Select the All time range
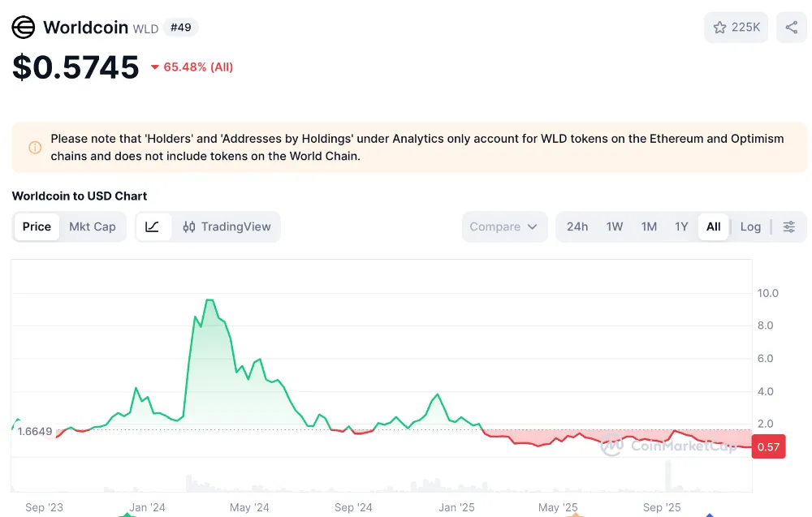The height and width of the screenshot is (517, 812). pos(713,227)
